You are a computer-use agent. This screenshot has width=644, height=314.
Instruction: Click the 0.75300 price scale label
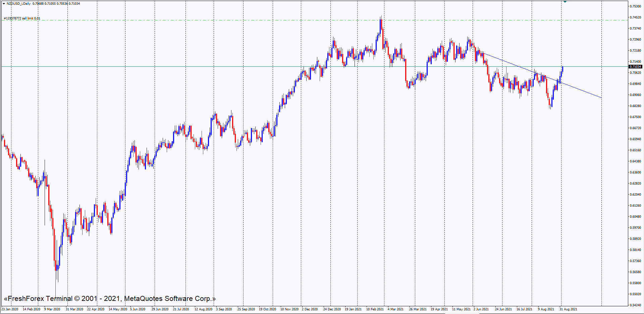(635, 6)
